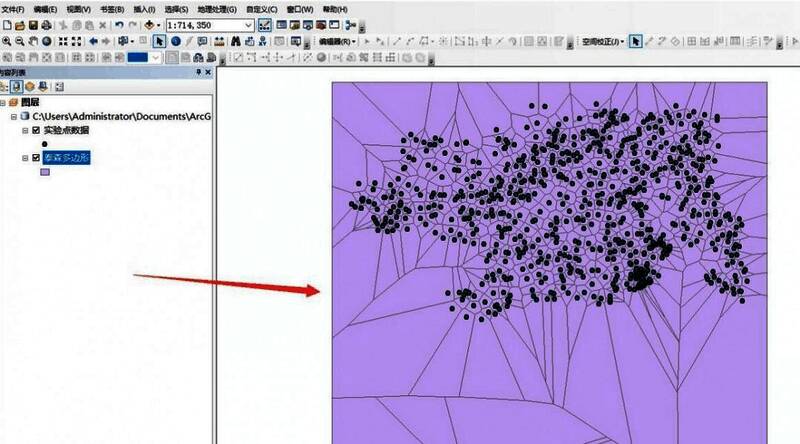Viewport: 800px width, 444px height.
Task: Open the 文件(F) menu
Action: coord(13,8)
